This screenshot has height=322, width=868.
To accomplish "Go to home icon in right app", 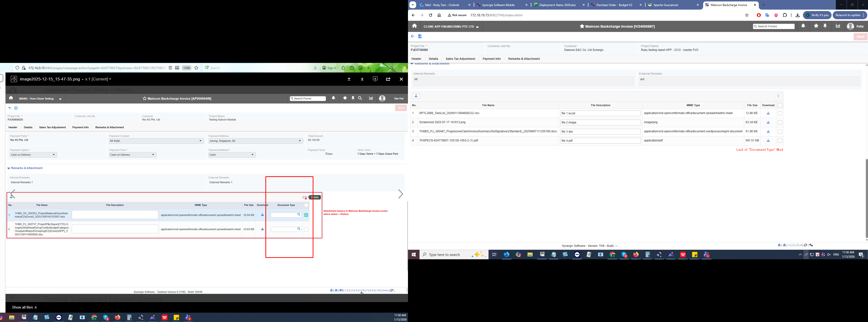I will click(414, 26).
